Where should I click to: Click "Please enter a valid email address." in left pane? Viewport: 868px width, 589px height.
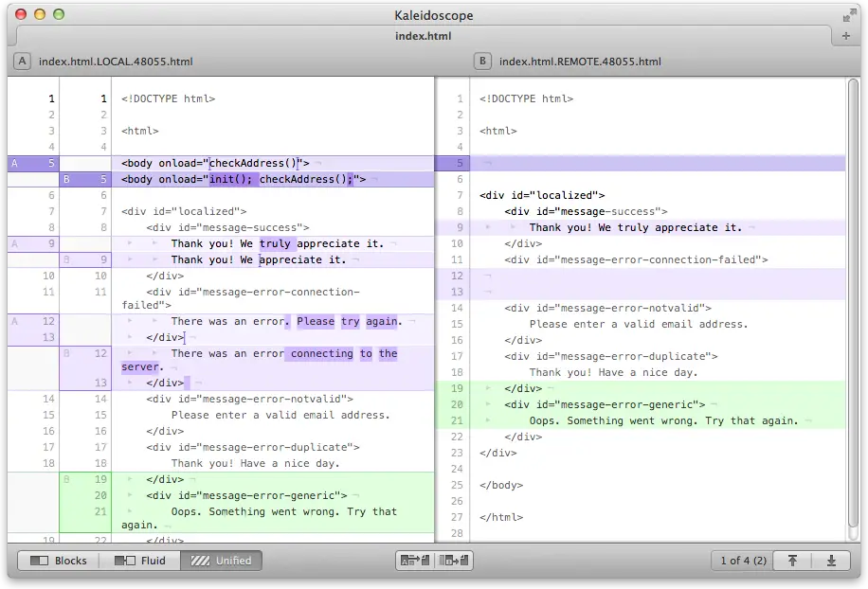280,415
